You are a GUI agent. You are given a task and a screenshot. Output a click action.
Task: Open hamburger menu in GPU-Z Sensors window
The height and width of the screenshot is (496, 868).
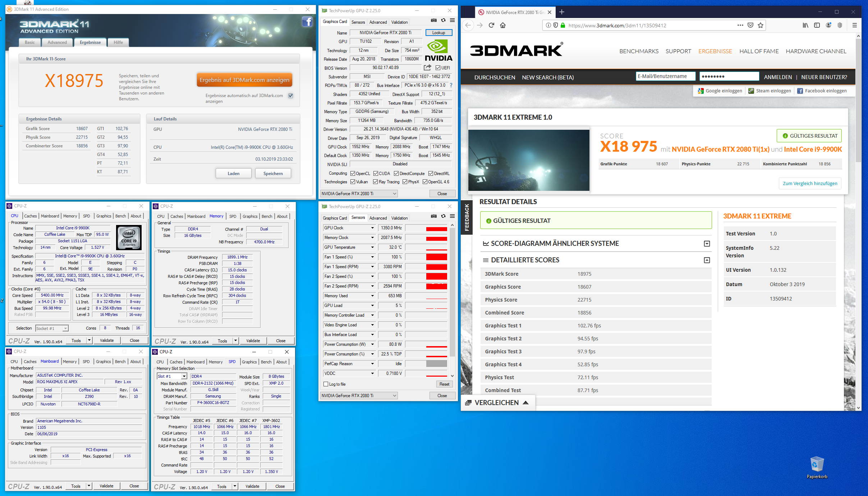click(x=453, y=216)
